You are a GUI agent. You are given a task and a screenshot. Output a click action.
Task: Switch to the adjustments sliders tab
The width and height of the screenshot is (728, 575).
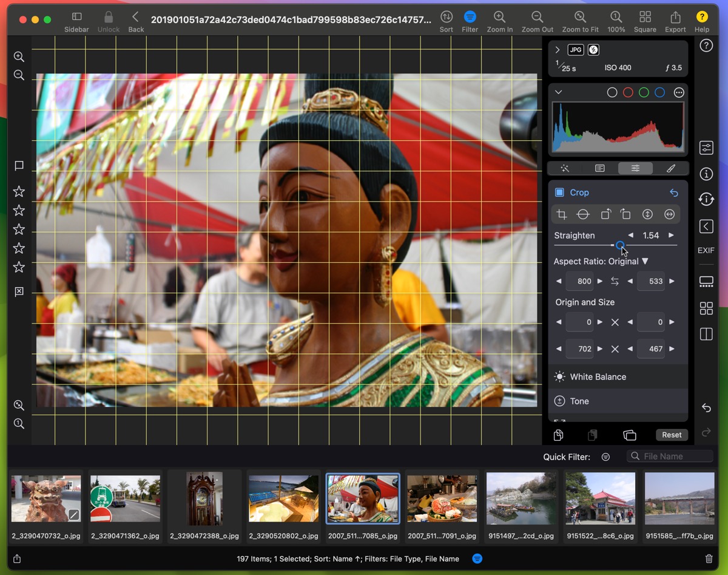coord(635,168)
